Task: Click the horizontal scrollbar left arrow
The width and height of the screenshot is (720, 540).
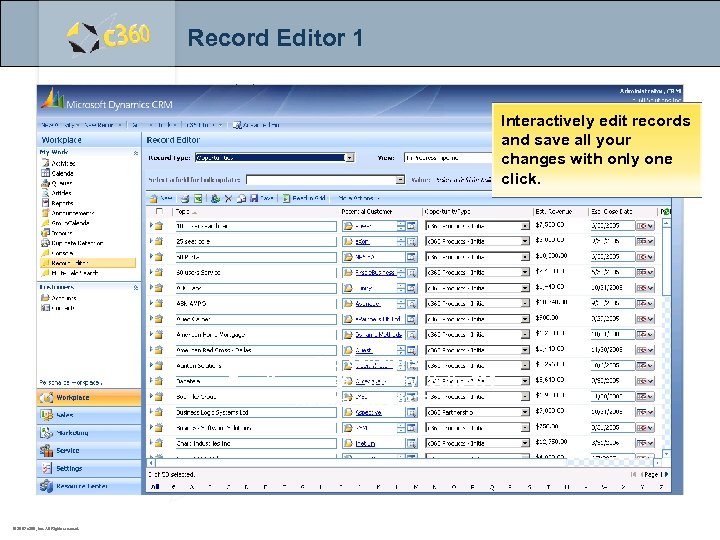Action: 151,463
